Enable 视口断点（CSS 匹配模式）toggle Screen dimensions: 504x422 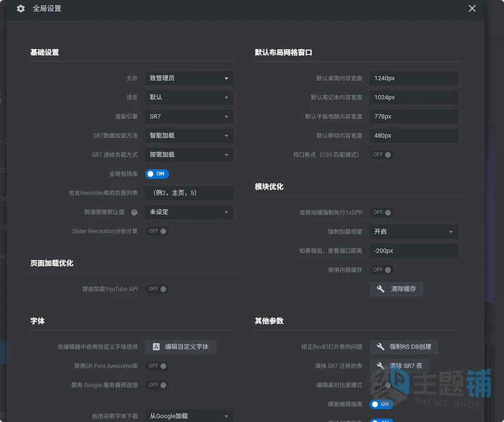pyautogui.click(x=382, y=155)
